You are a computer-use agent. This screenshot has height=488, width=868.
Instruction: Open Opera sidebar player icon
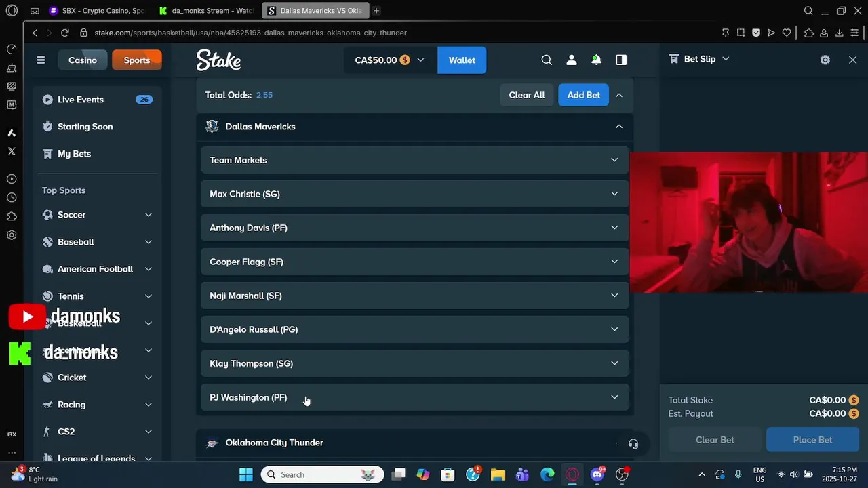pos(12,179)
